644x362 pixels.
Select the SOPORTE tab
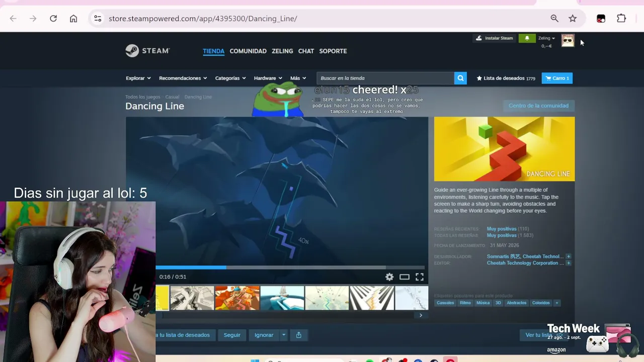click(333, 51)
